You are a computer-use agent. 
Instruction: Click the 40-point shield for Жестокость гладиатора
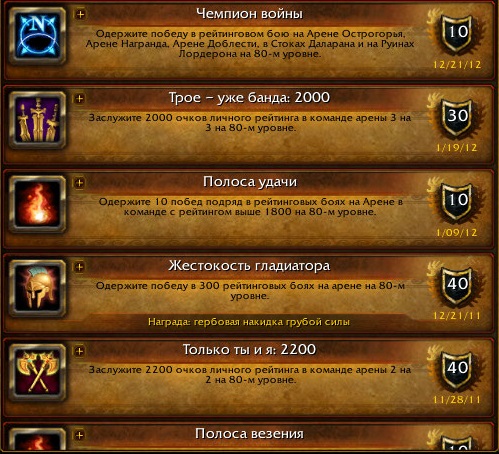[457, 285]
